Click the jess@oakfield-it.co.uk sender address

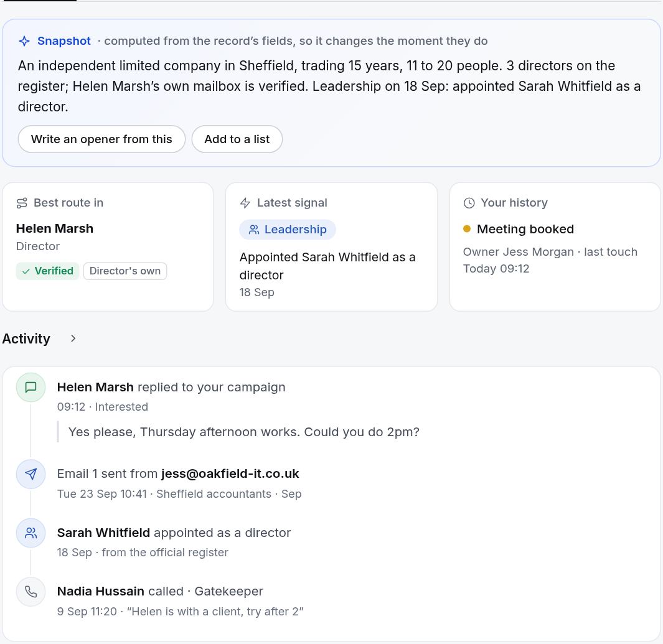(x=230, y=474)
